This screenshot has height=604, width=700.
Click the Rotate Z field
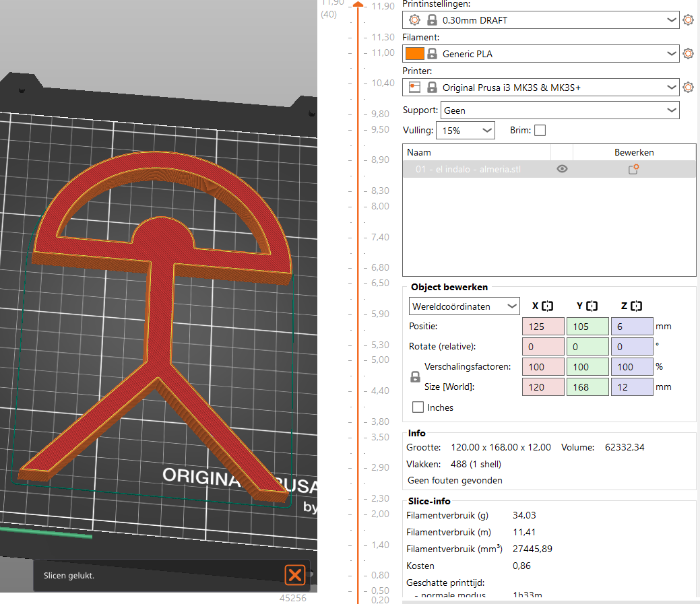[632, 347]
